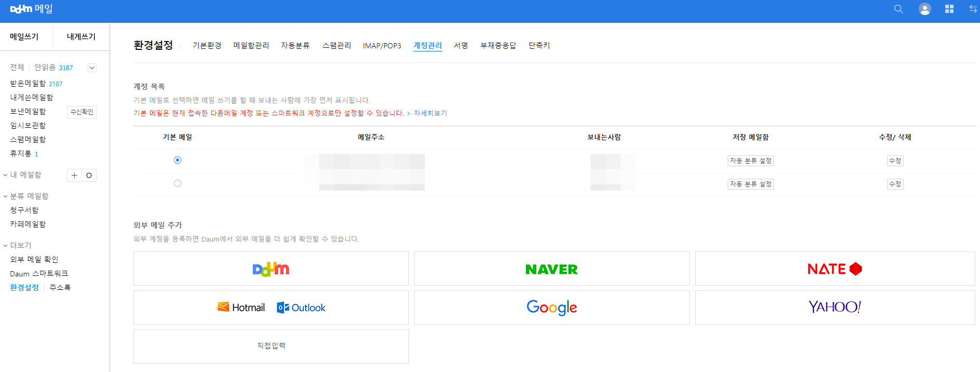This screenshot has height=372, width=980.
Task: Click 수정 for first account
Action: pos(895,161)
